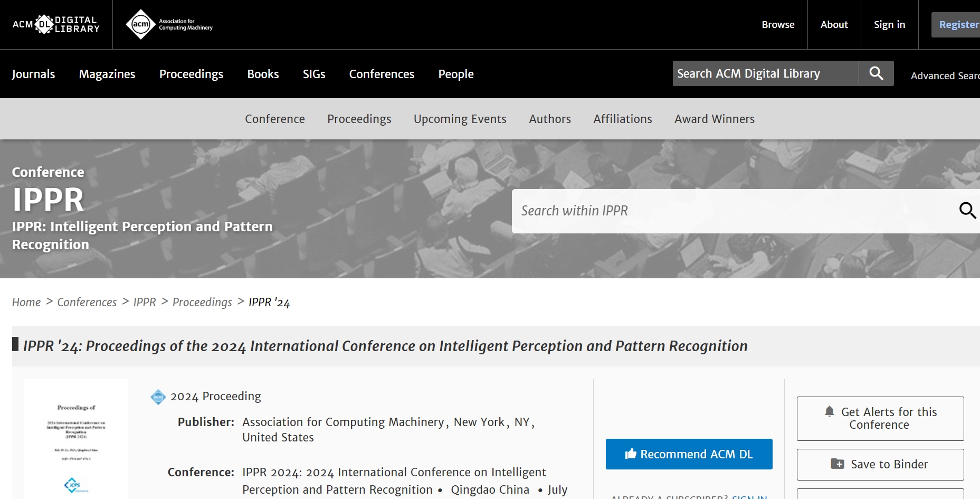
Task: Go to Magazines section
Action: pos(107,74)
